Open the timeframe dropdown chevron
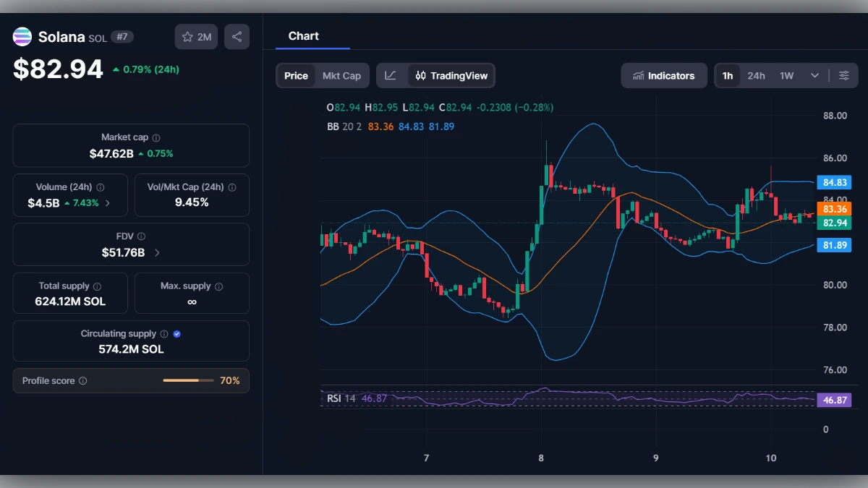 813,75
